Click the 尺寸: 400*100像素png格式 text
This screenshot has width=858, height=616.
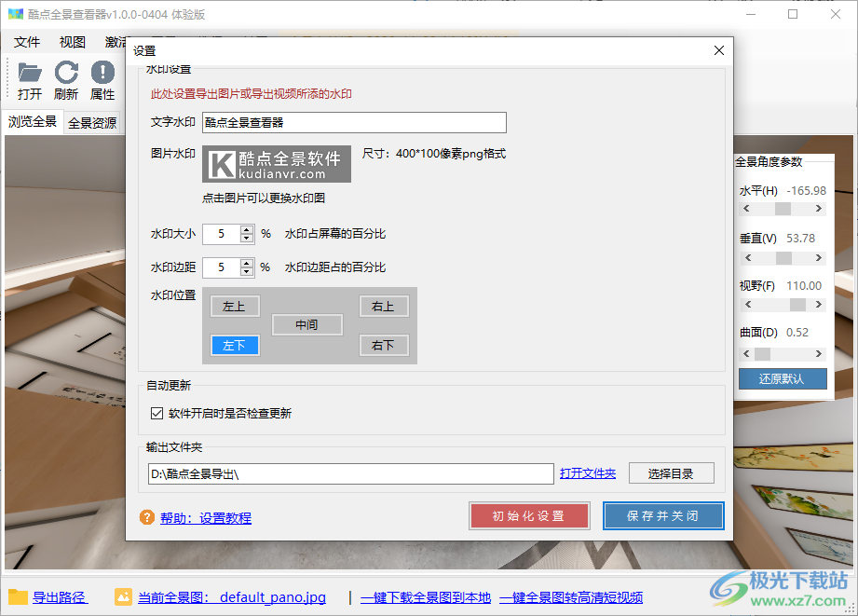(x=434, y=154)
